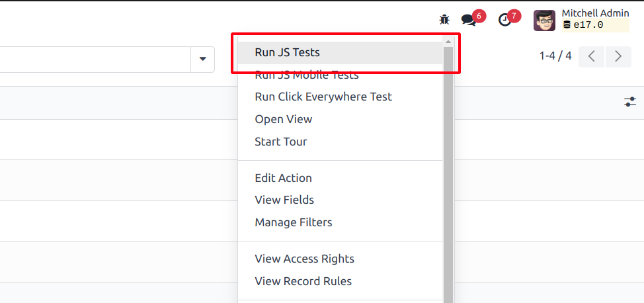Click Mitchell Admin avatar picture
Screen dimensions: 644x303
544,20
